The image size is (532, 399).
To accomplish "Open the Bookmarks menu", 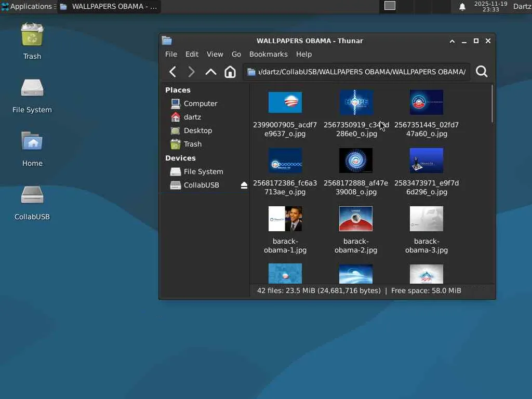I will [x=268, y=54].
